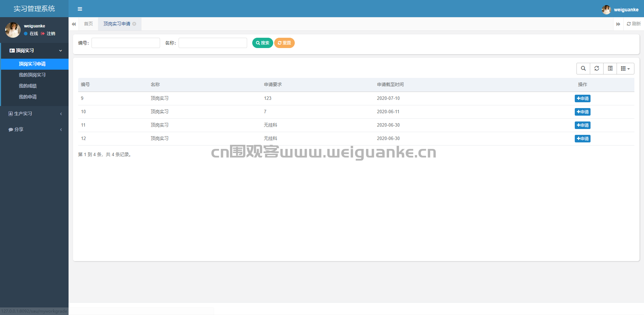
Task: Open the table search toolbar icon
Action: tap(583, 69)
